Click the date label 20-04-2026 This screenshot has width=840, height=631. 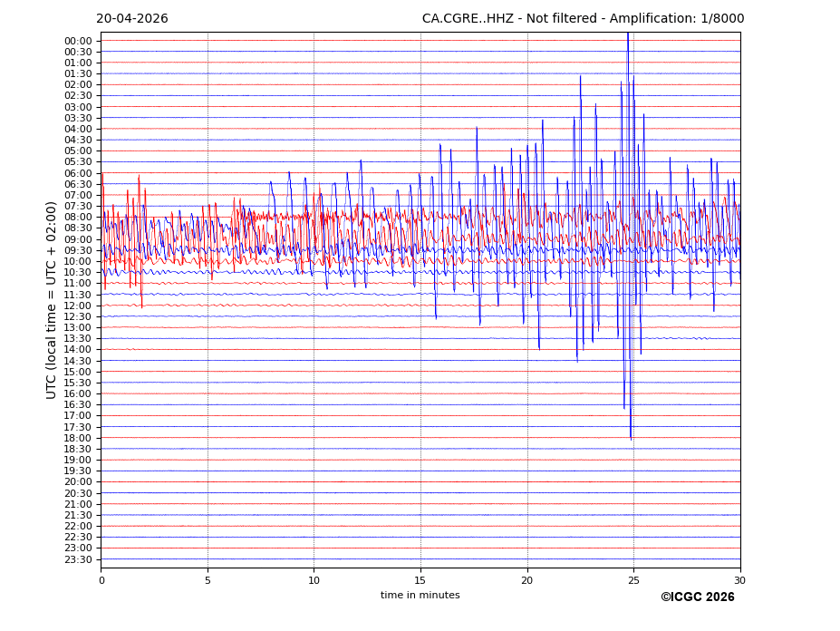point(132,19)
